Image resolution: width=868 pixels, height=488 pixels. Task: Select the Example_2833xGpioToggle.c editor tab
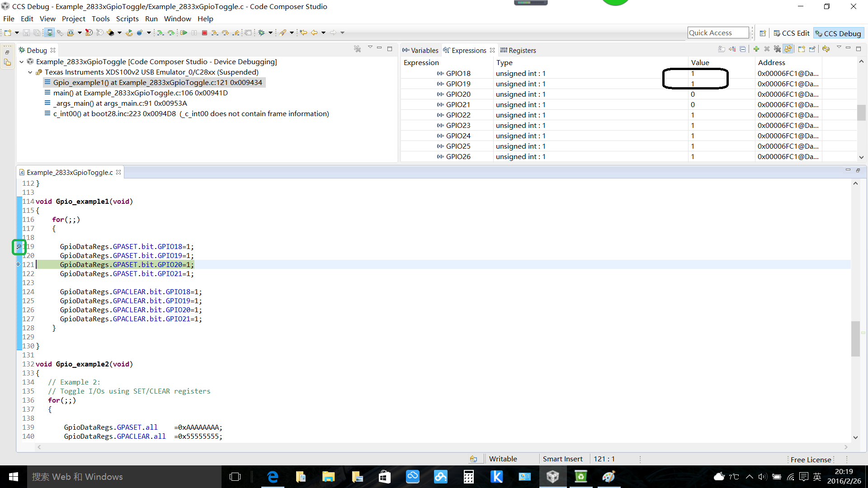(70, 172)
